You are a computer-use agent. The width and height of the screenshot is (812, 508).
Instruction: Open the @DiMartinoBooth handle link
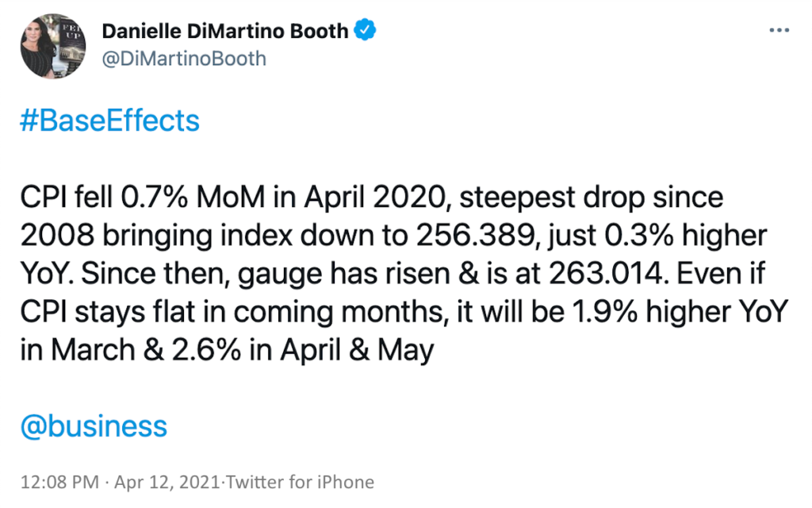(x=184, y=59)
